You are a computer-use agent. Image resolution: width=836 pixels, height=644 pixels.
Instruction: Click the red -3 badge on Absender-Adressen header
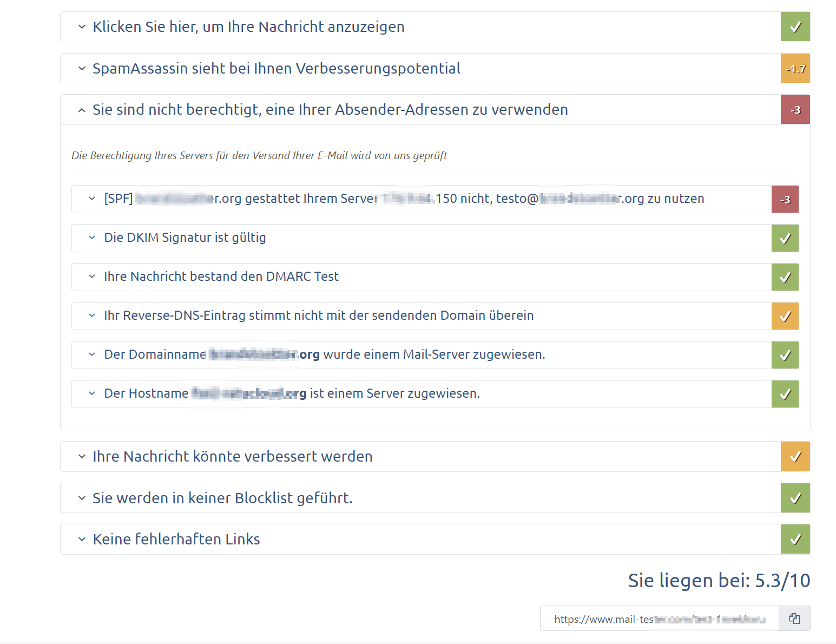(x=795, y=110)
